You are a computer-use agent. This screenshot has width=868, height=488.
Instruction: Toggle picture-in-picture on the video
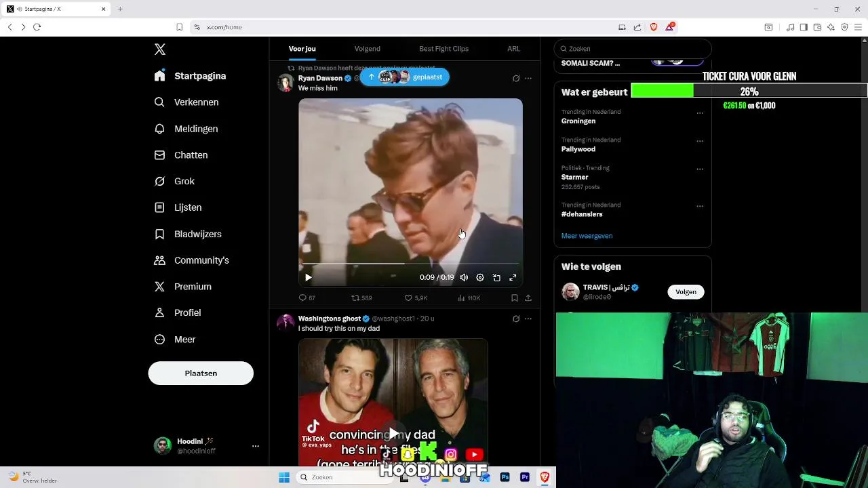point(496,277)
